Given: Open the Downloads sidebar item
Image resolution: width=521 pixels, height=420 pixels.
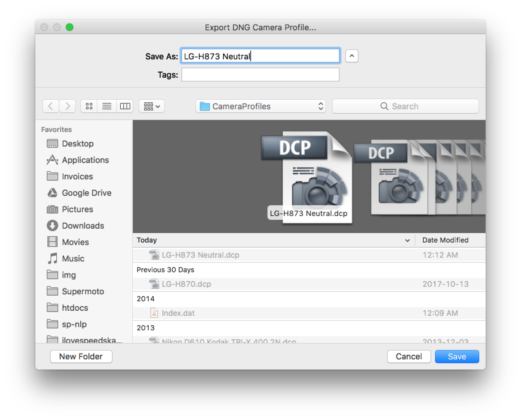Looking at the screenshot, I should 75,226.
